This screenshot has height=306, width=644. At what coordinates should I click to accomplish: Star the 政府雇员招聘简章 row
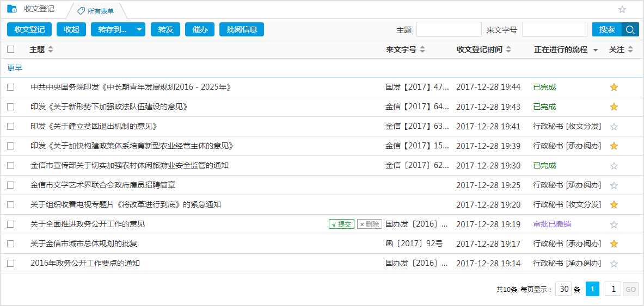click(614, 185)
